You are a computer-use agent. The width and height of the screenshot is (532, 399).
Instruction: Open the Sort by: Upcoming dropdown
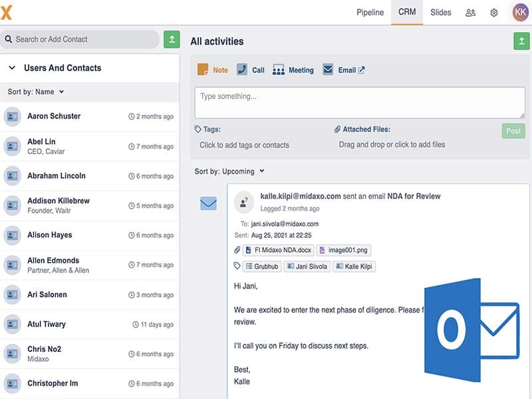point(229,172)
